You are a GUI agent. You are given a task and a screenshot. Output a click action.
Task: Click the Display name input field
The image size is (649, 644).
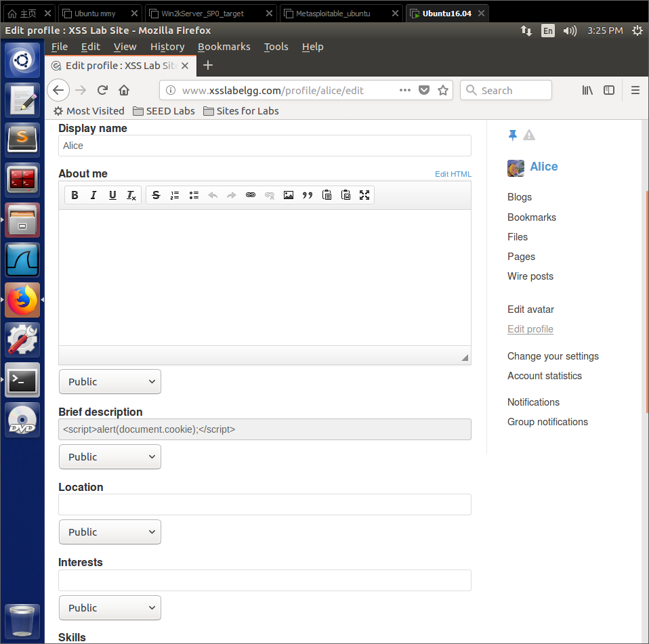(x=265, y=146)
